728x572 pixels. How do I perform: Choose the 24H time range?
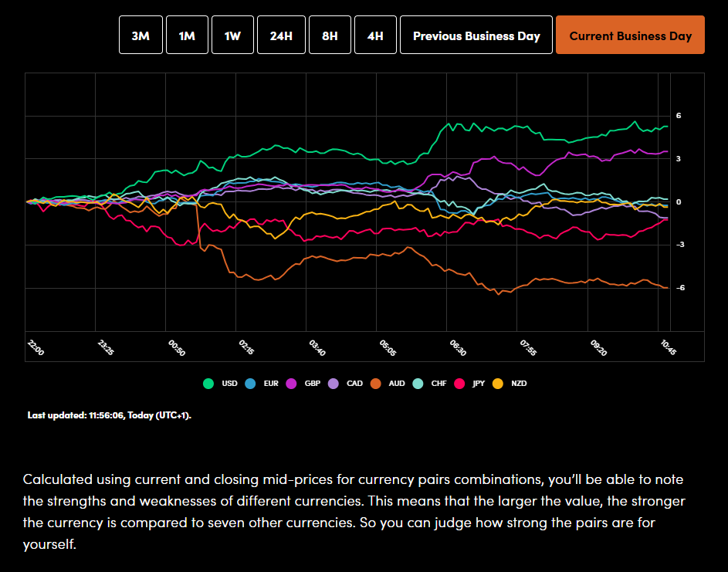tap(281, 36)
